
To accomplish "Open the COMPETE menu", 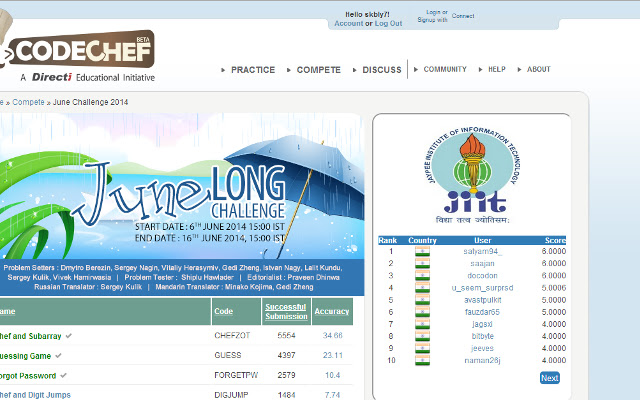I will pos(318,70).
